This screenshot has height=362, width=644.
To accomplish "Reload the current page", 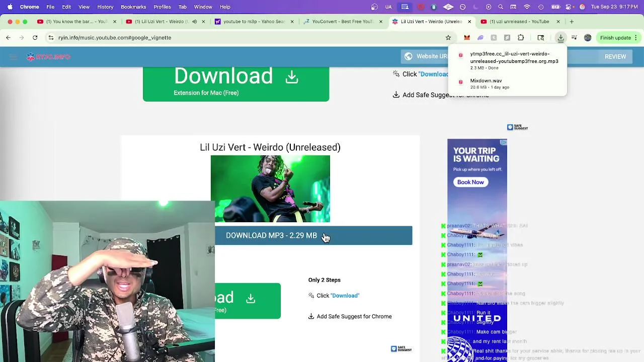I will tap(35, 38).
